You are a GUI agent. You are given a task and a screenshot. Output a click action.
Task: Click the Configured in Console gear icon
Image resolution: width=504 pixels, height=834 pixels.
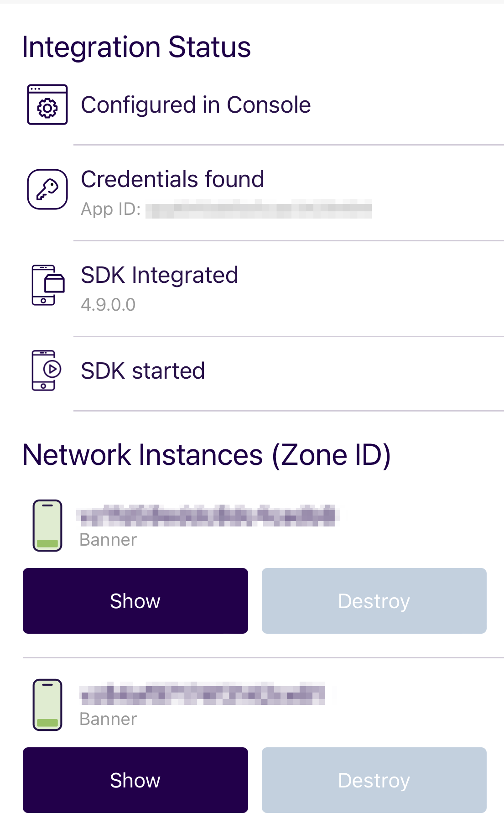click(x=47, y=104)
